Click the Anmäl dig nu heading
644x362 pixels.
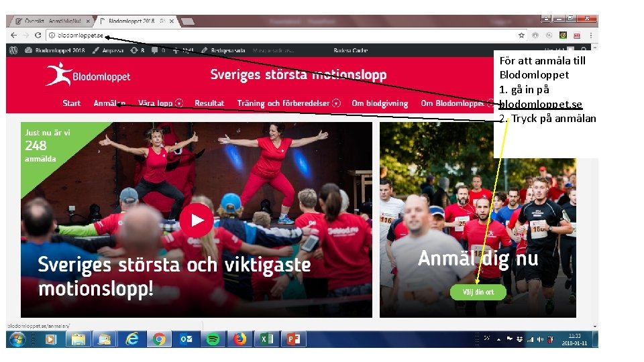tap(478, 259)
